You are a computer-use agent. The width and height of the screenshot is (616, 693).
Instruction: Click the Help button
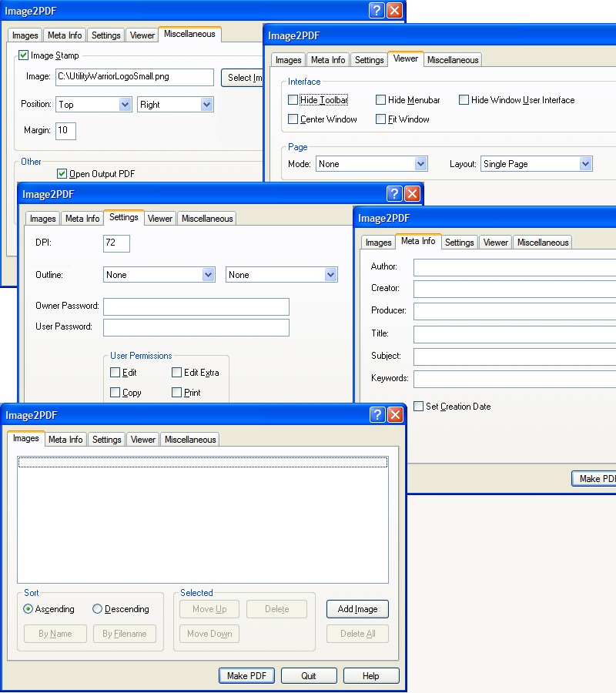click(x=371, y=676)
